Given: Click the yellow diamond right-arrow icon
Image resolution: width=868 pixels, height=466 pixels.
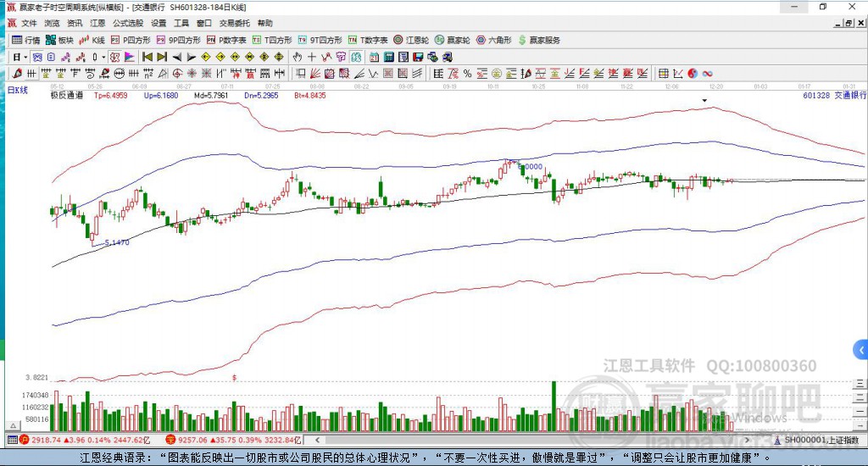Looking at the screenshot, I should (220, 57).
